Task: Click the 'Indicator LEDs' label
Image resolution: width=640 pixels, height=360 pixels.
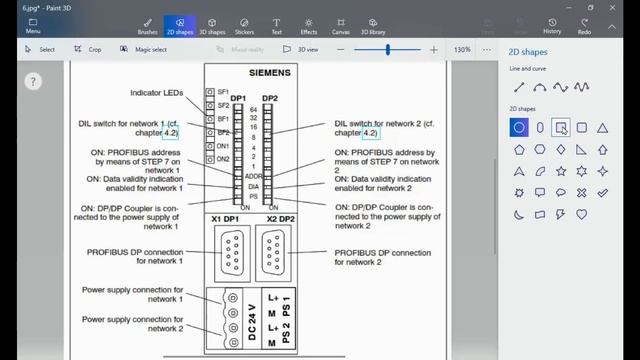Action: point(157,93)
